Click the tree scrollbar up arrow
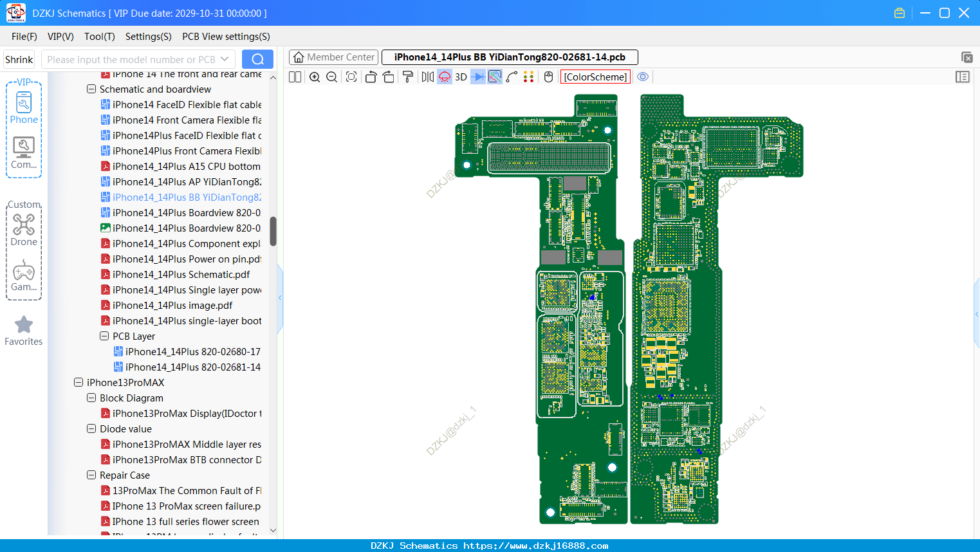 point(273,77)
